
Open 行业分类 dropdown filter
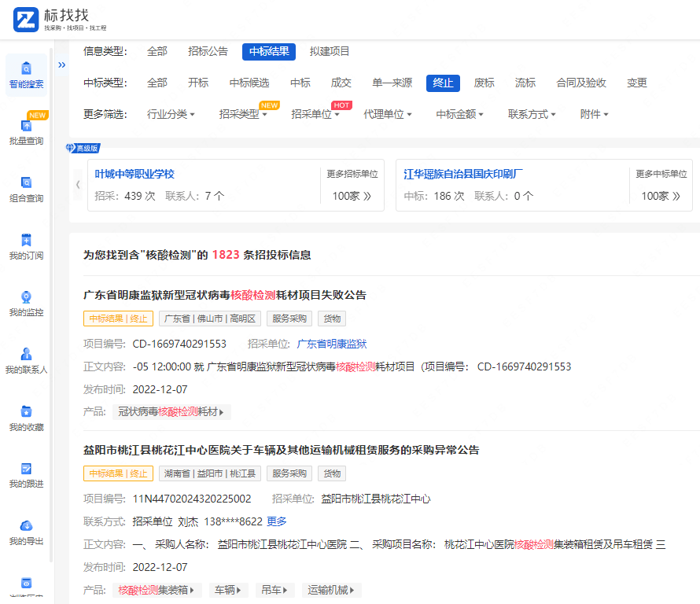[x=171, y=114]
